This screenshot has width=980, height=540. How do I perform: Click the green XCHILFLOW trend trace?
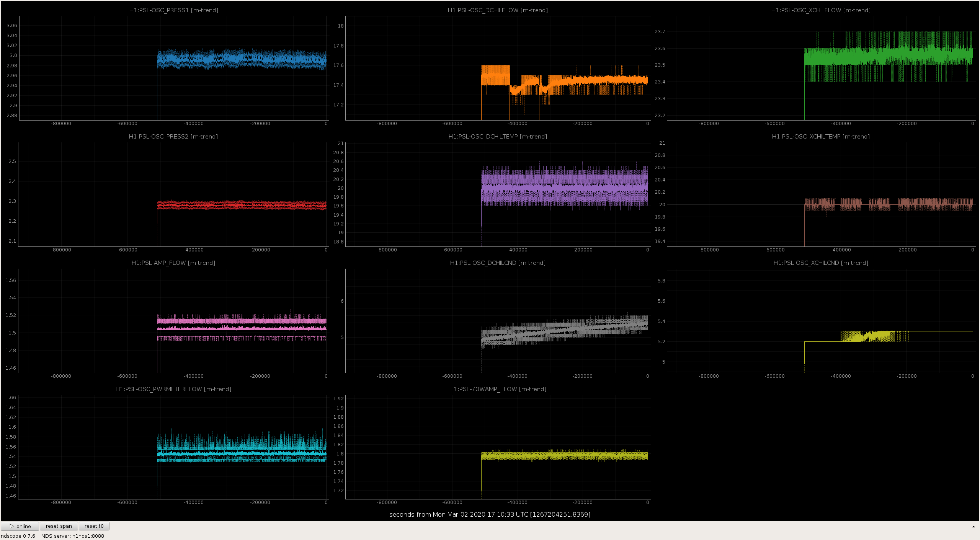point(888,56)
